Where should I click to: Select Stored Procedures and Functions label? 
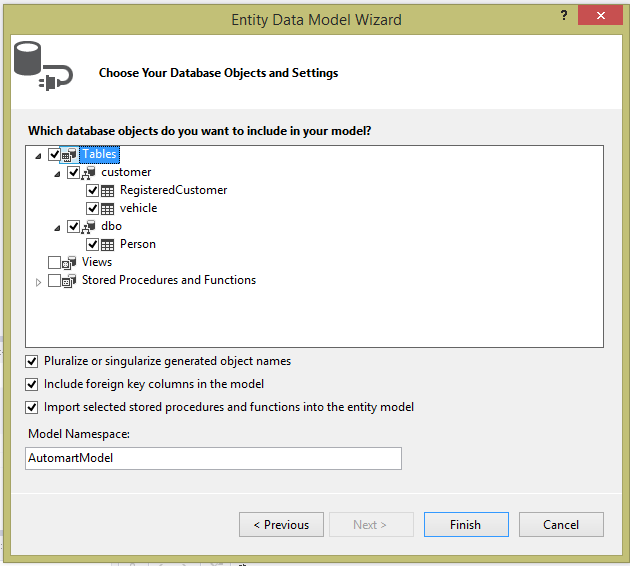coord(169,280)
